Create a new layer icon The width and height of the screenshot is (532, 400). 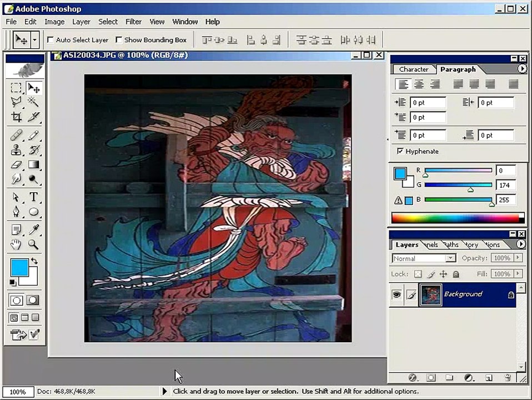tap(489, 377)
